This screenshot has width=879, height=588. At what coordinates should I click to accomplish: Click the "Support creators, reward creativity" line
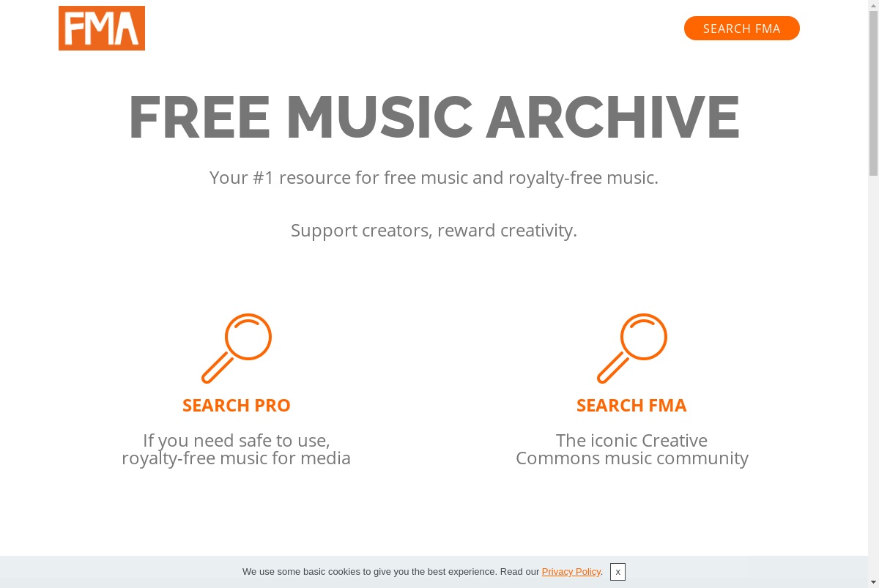pos(434,231)
